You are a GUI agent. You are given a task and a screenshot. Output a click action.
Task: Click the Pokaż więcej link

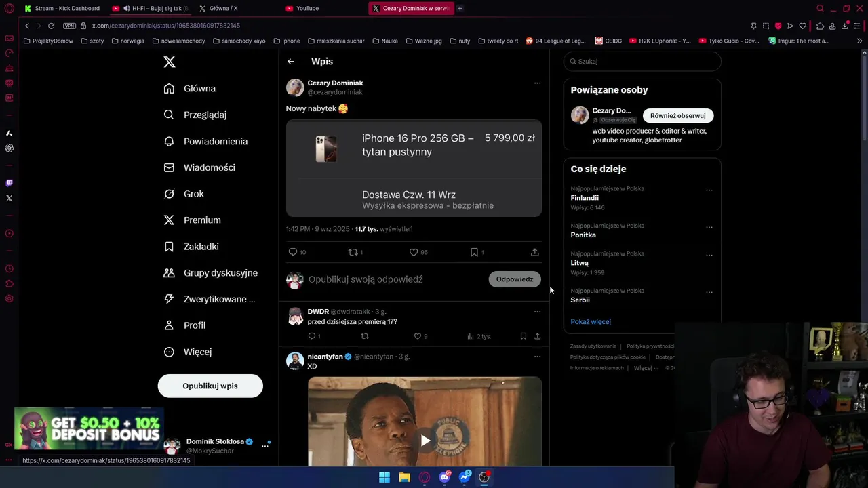(x=591, y=322)
